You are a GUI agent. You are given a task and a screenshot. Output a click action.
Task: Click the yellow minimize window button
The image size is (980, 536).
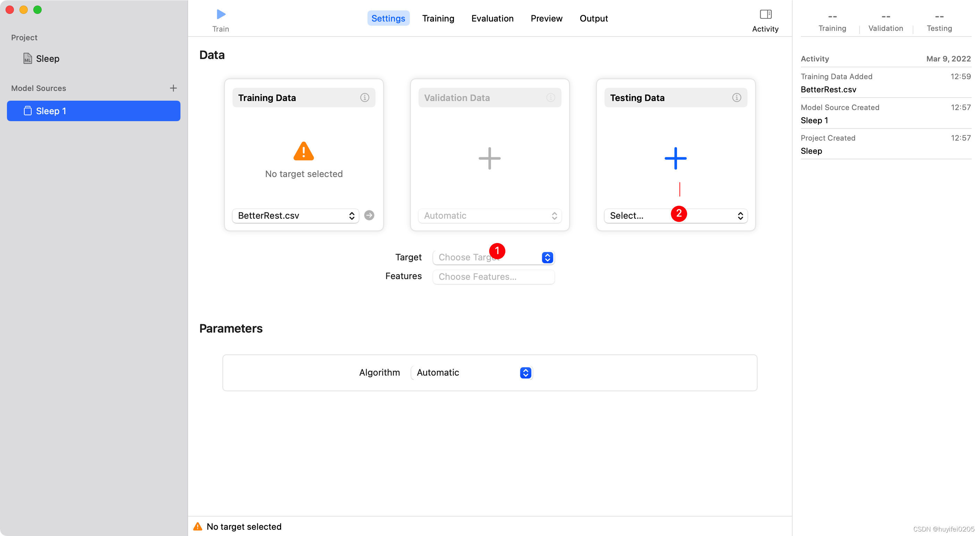click(24, 9)
